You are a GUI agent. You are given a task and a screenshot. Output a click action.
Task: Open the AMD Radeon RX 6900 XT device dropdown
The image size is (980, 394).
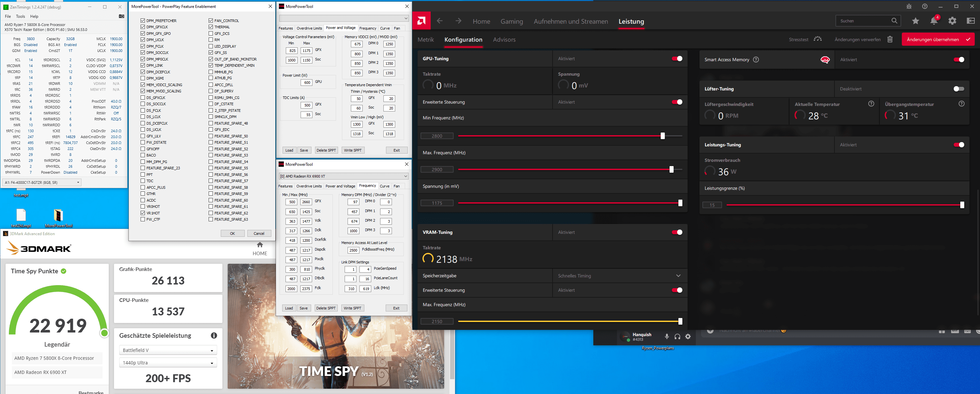point(344,176)
